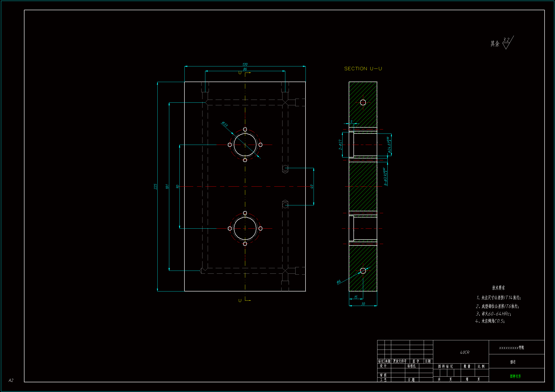Click the 3.2 surface roughness symbol
The width and height of the screenshot is (555, 392).
(x=506, y=40)
